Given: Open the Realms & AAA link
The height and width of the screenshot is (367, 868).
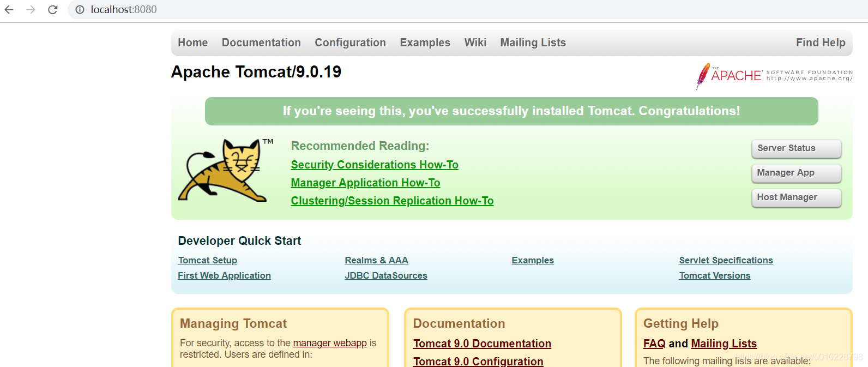Looking at the screenshot, I should 376,260.
